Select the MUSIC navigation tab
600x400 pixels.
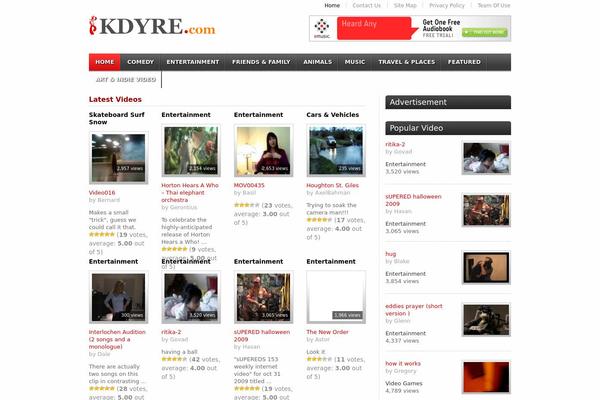(x=355, y=62)
